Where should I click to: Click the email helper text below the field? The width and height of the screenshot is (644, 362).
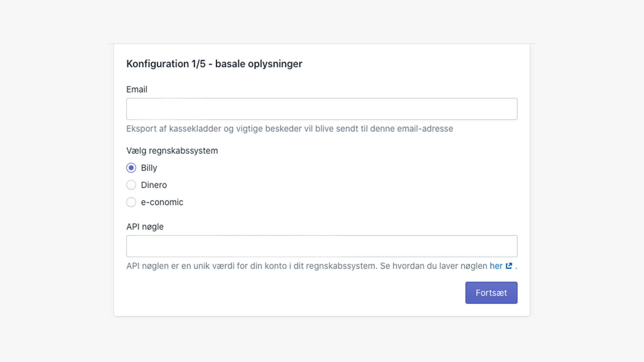290,129
